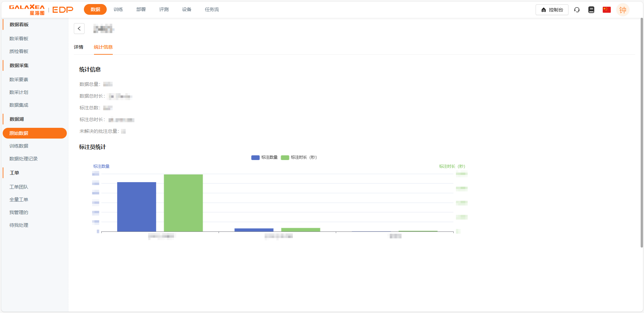The width and height of the screenshot is (644, 313).
Task: Click the GALAXEA EDP logo
Action: (x=41, y=10)
